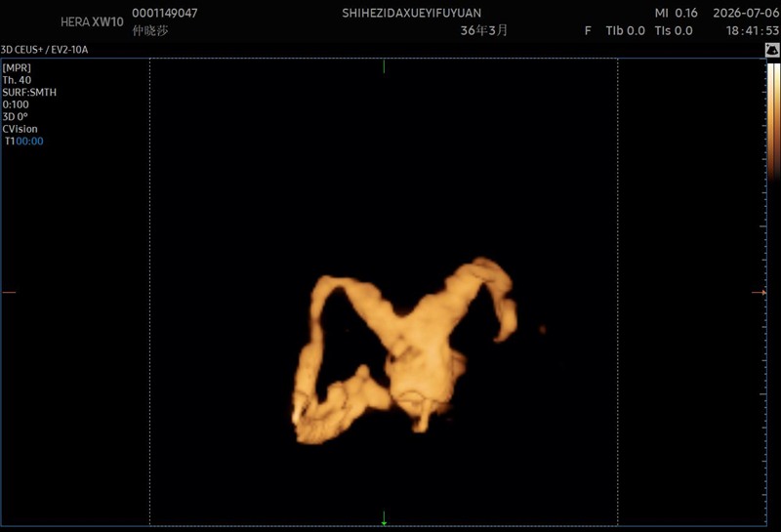
Task: Select the green bottom arrow marker
Action: tap(384, 518)
